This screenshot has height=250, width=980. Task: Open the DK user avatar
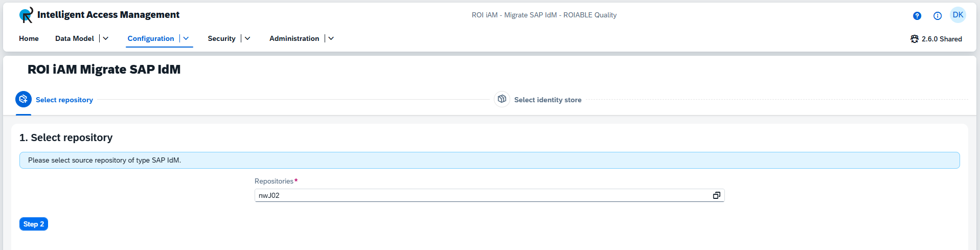pyautogui.click(x=958, y=15)
